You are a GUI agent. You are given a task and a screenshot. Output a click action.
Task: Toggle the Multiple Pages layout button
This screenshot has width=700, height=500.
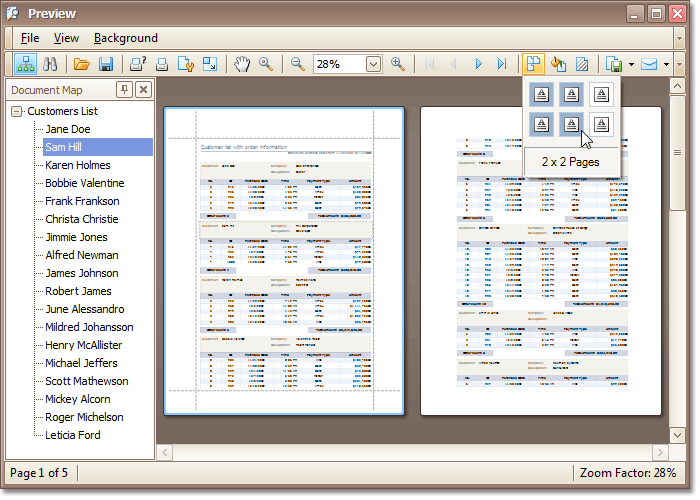(533, 64)
